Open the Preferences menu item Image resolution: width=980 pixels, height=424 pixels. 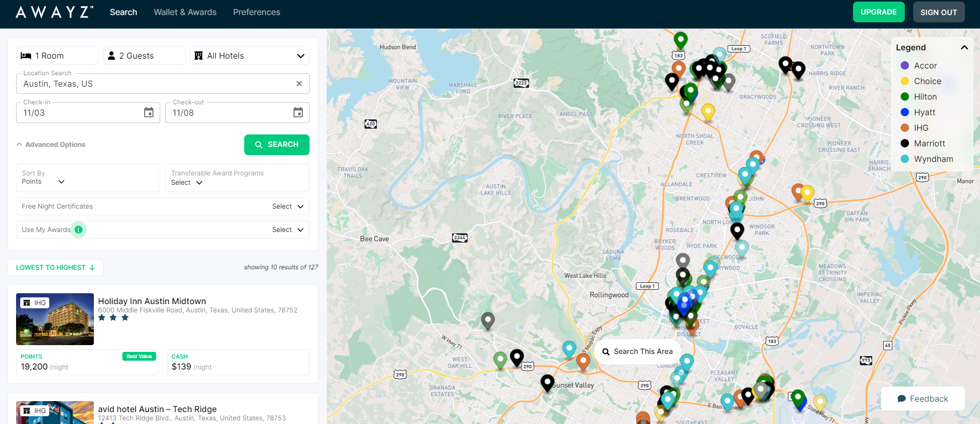point(257,12)
